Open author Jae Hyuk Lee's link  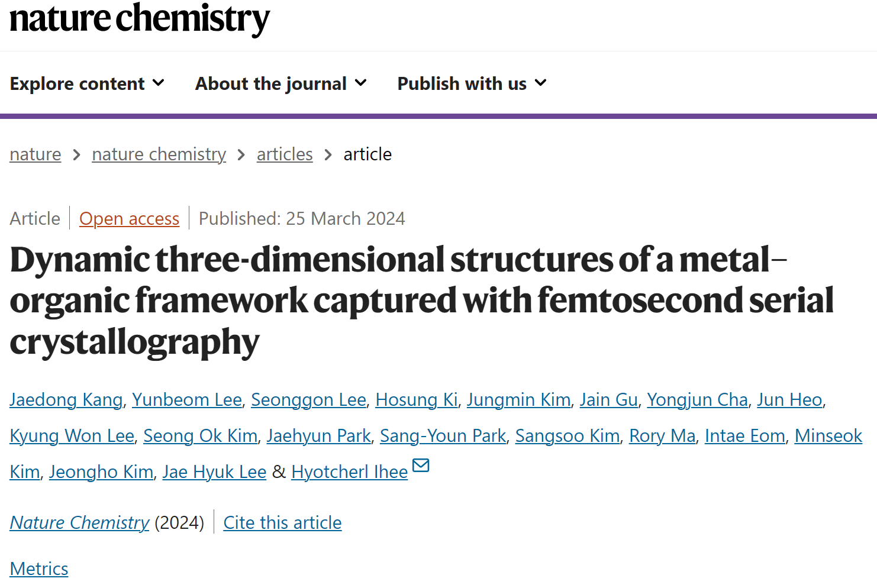215,472
